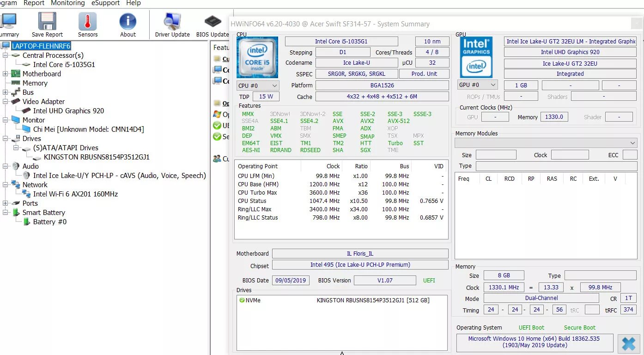Expand the Bus node
The height and width of the screenshot is (355, 644).
coord(5,92)
